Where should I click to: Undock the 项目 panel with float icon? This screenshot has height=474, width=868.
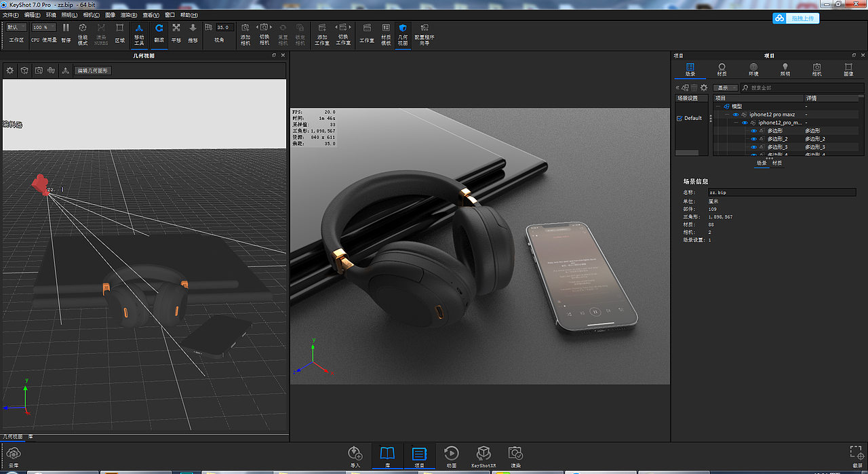tap(854, 55)
